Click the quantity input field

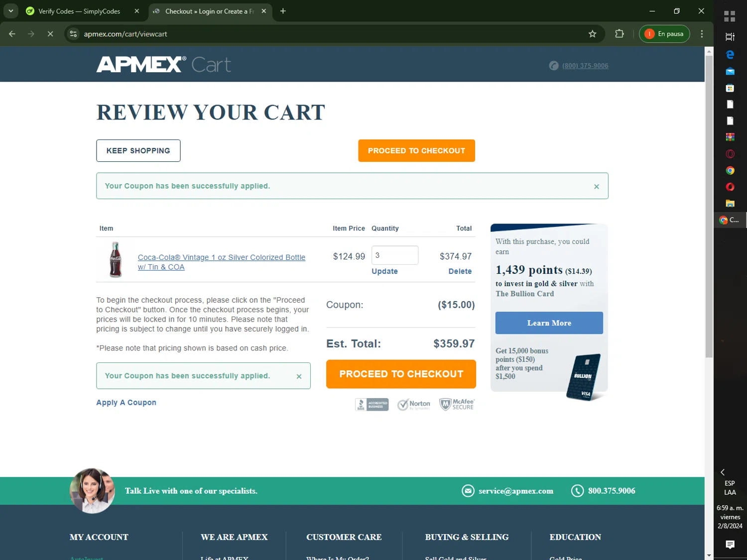[x=394, y=255]
